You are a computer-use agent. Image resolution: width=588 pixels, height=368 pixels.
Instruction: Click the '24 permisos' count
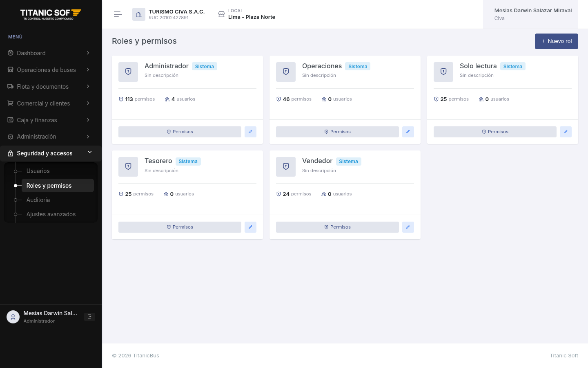pyautogui.click(x=294, y=194)
